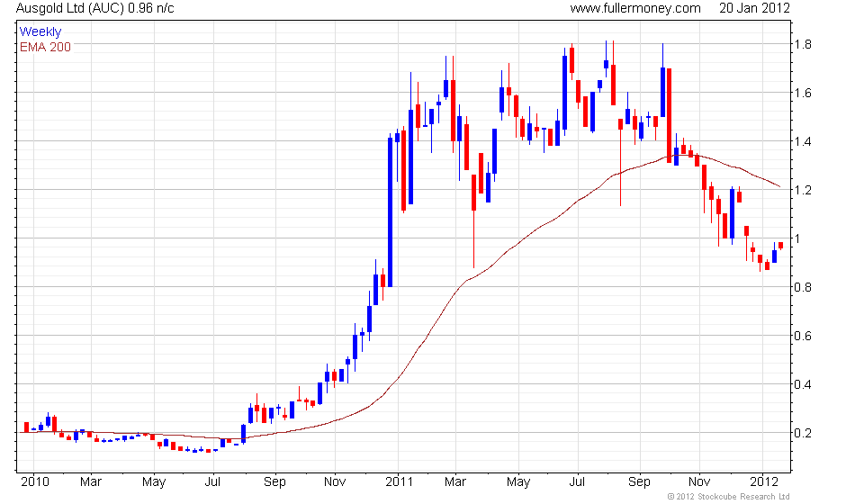Click the date '20 Jan 2012'
The height and width of the screenshot is (504, 864).
tap(754, 8)
